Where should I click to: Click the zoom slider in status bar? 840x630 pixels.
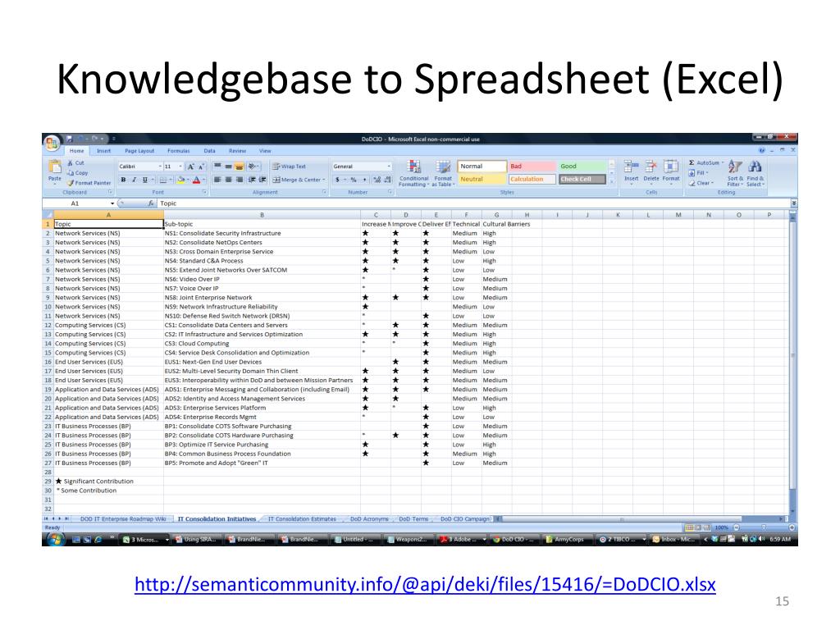point(764,527)
